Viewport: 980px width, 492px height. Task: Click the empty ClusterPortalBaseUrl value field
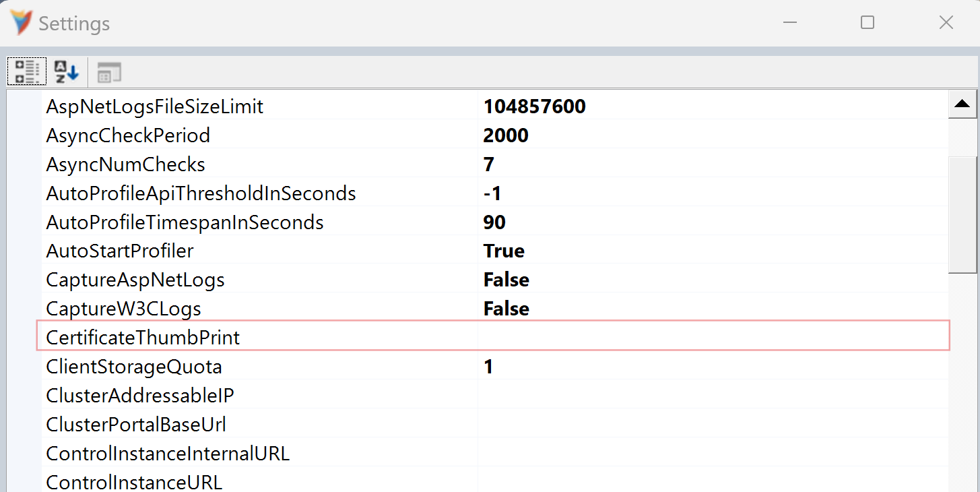(x=713, y=425)
